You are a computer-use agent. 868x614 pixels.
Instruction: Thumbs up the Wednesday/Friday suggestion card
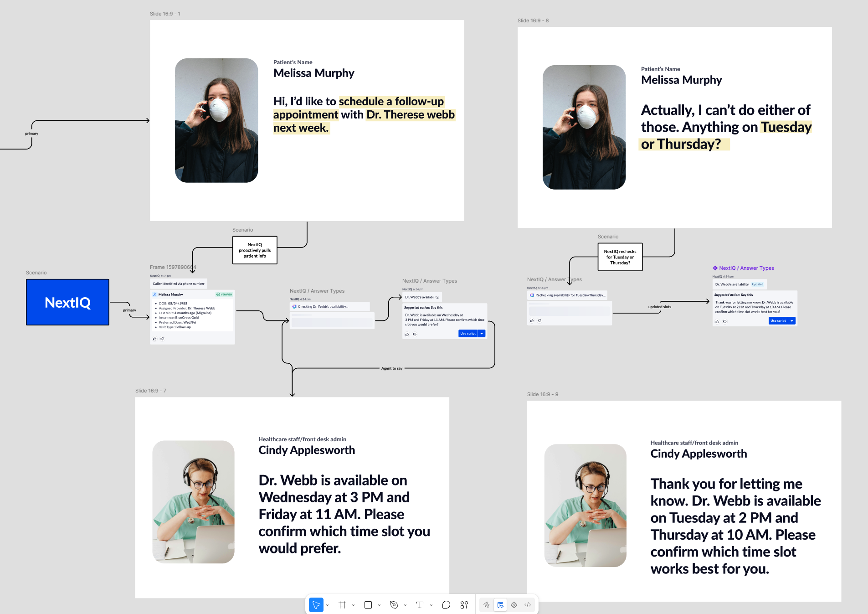click(407, 334)
